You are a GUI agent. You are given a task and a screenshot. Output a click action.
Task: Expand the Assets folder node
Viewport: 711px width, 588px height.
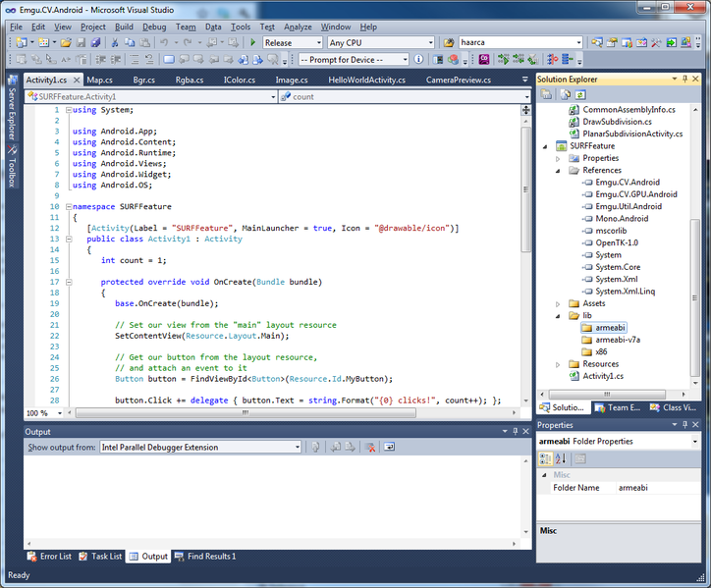click(x=558, y=303)
